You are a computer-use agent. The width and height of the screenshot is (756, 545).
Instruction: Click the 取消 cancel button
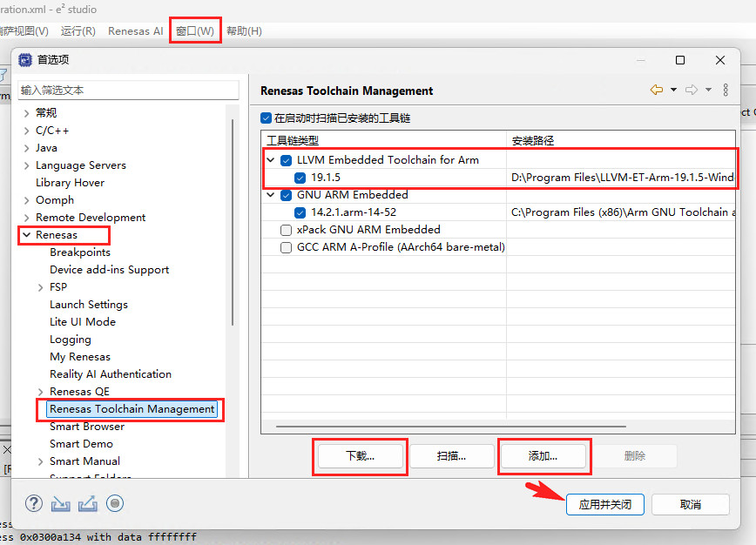tap(691, 505)
